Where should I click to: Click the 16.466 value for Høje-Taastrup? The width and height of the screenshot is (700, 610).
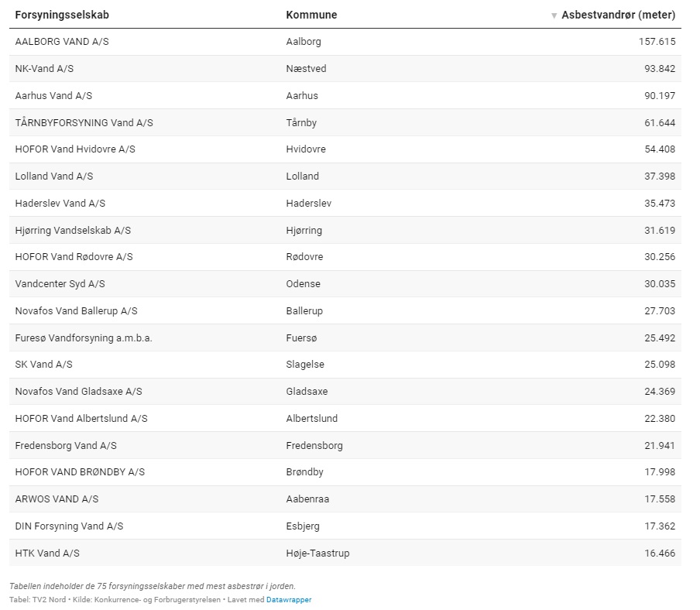[x=659, y=553]
